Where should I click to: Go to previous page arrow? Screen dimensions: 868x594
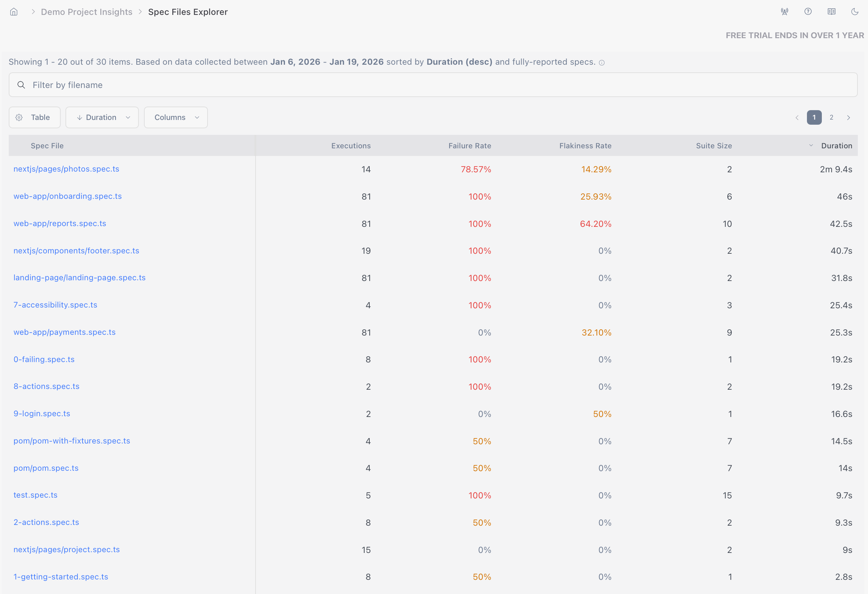797,117
